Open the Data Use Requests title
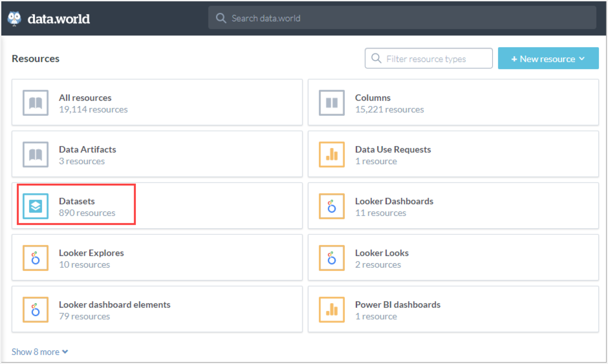The image size is (608, 364). pyautogui.click(x=393, y=150)
